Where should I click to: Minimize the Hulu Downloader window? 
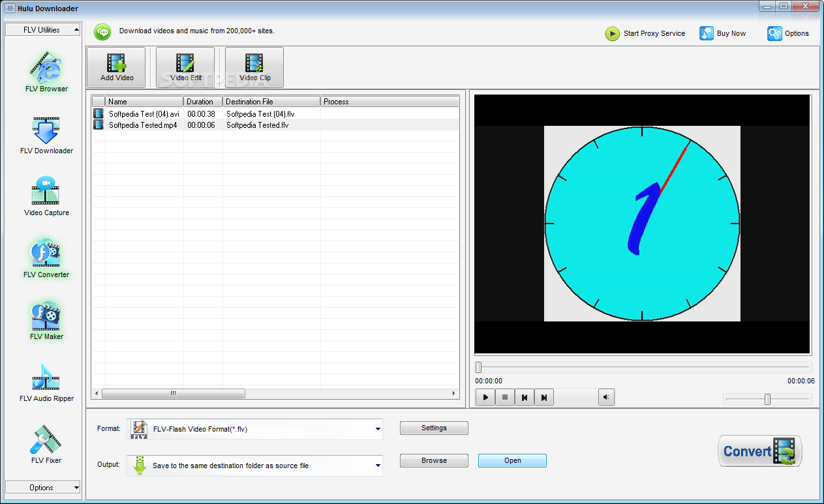(x=767, y=6)
